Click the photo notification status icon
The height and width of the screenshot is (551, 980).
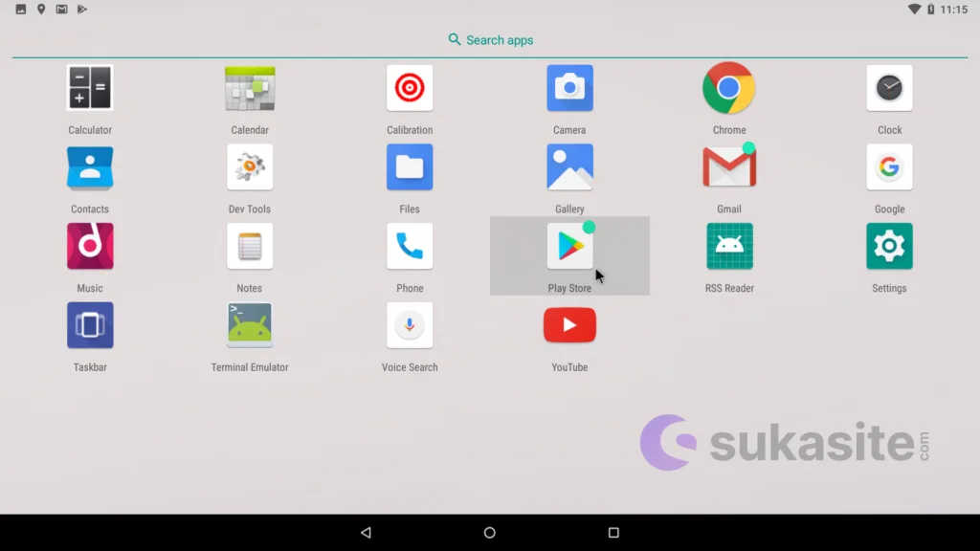[21, 10]
